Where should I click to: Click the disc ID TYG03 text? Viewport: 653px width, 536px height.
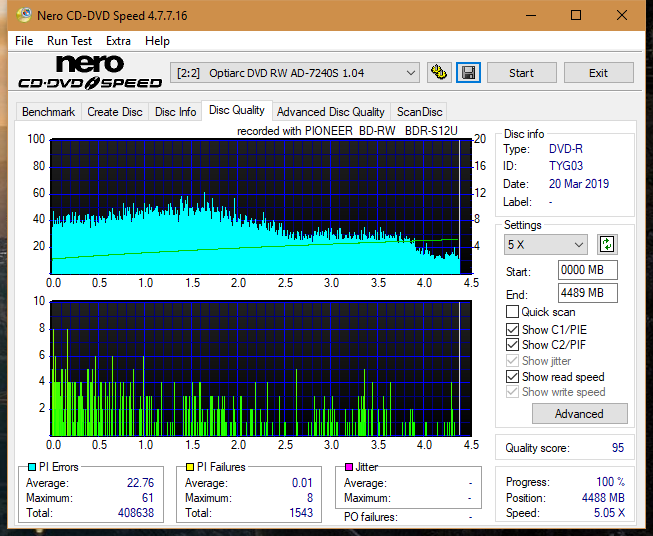click(566, 166)
